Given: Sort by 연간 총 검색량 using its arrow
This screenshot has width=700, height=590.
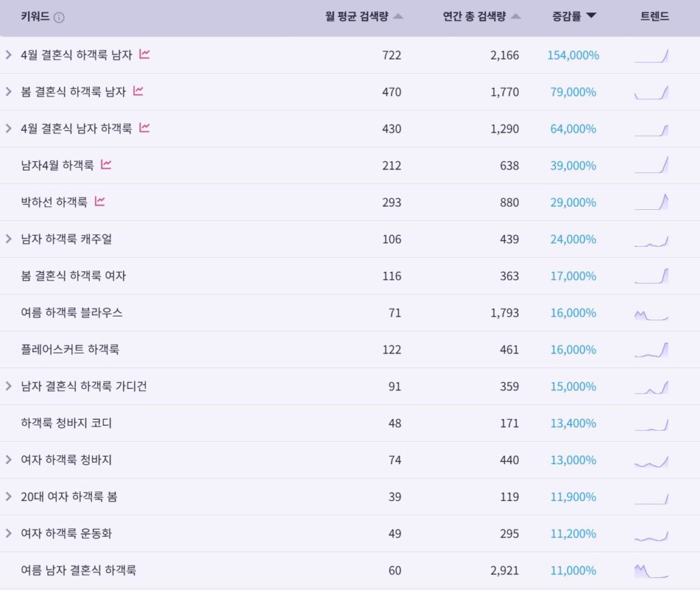Looking at the screenshot, I should (x=516, y=16).
